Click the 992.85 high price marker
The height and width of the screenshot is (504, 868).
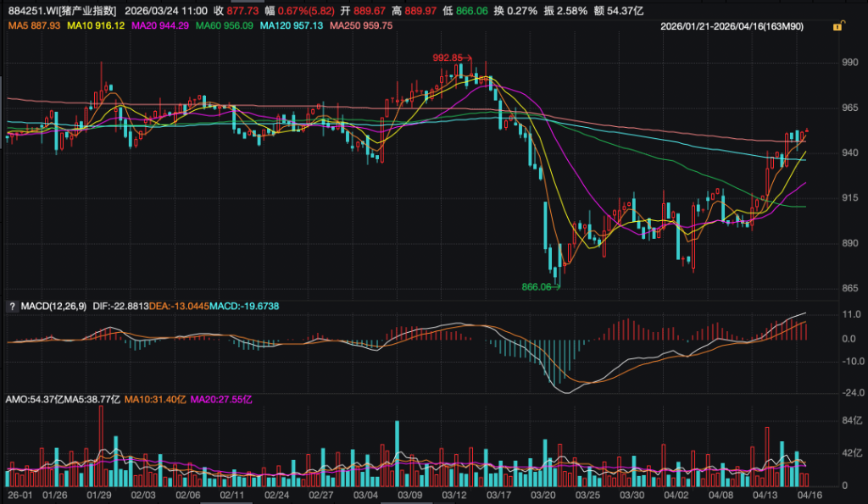point(449,58)
